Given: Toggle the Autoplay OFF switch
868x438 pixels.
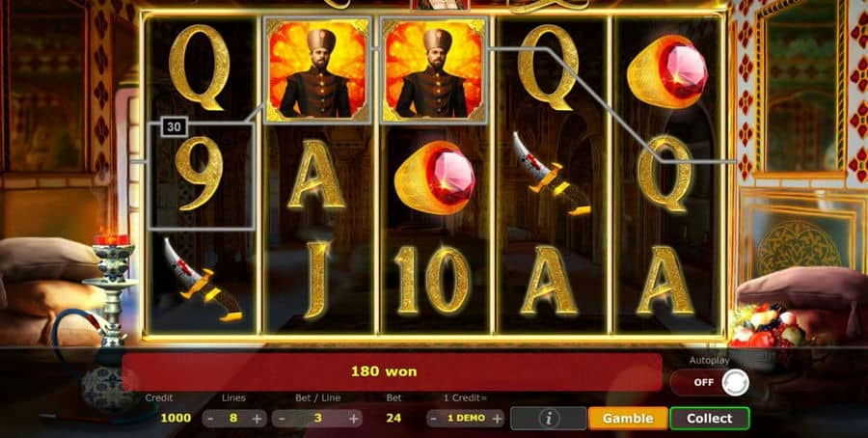Looking at the screenshot, I should coord(711,382).
